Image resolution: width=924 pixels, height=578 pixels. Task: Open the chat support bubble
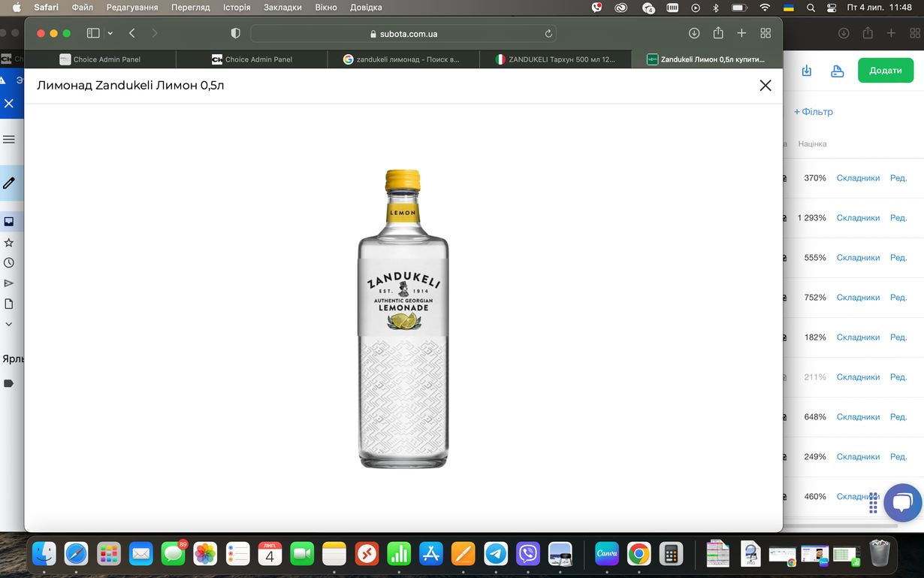(x=902, y=503)
